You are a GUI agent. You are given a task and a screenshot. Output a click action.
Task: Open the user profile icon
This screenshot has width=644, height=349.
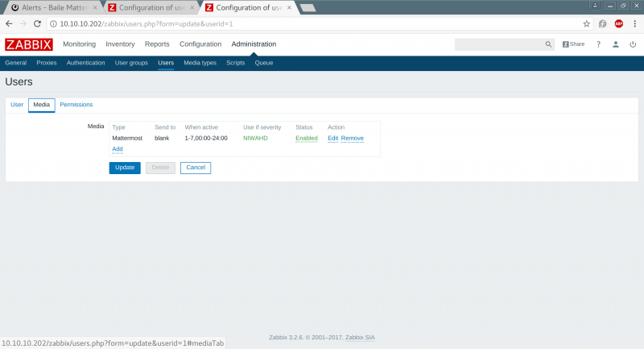616,44
